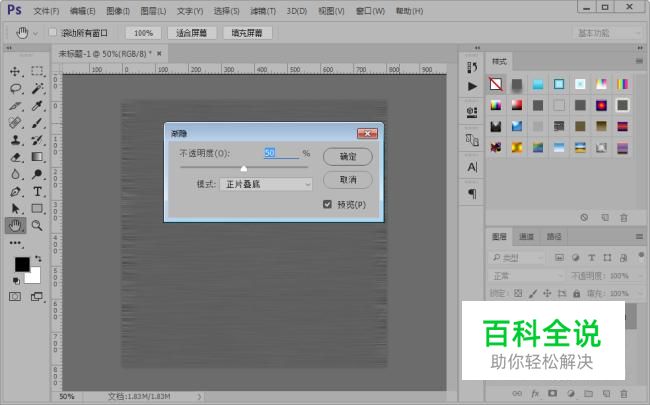
Task: Open the Edit Toolbar ellipsis
Action: [x=15, y=243]
